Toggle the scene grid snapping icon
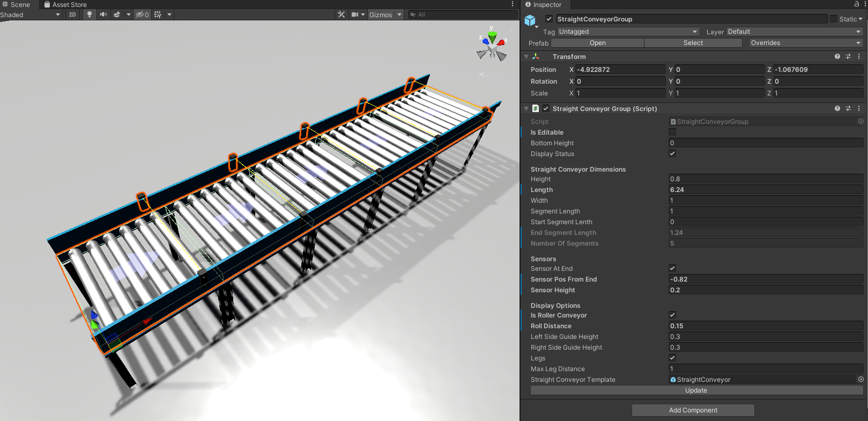Screen dimensions: 868x421 click(x=158, y=14)
